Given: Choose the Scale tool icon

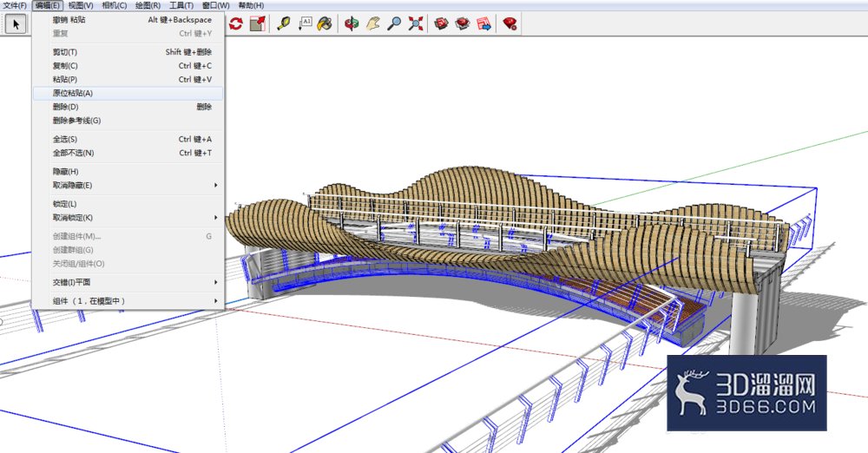Looking at the screenshot, I should pyautogui.click(x=258, y=23).
